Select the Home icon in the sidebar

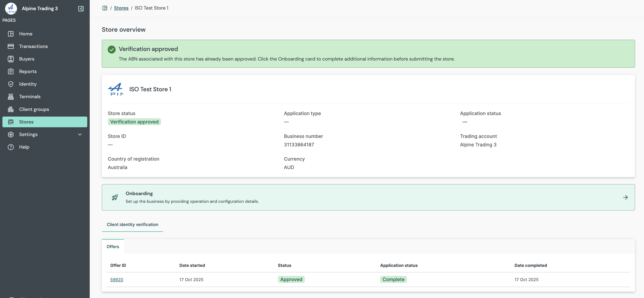point(11,34)
